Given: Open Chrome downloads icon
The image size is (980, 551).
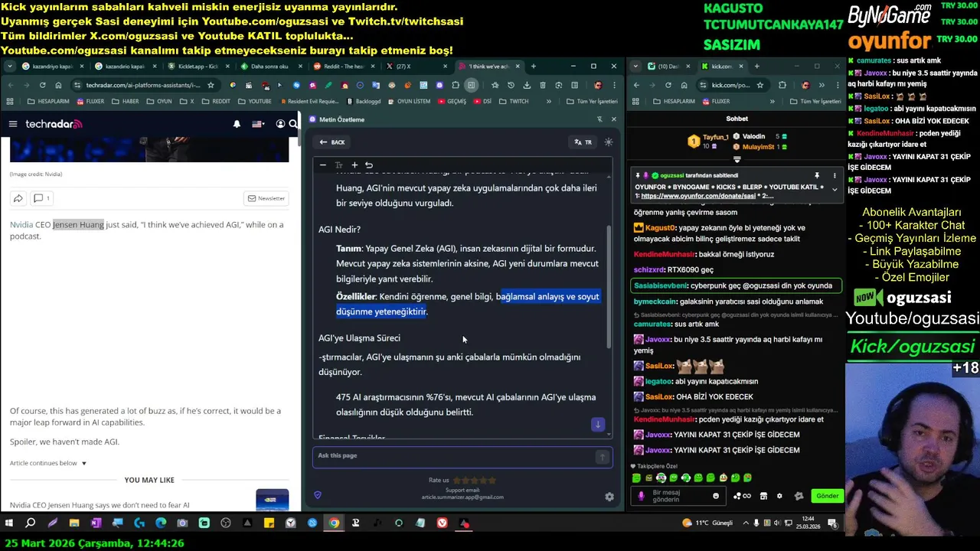Looking at the screenshot, I should click(x=527, y=85).
